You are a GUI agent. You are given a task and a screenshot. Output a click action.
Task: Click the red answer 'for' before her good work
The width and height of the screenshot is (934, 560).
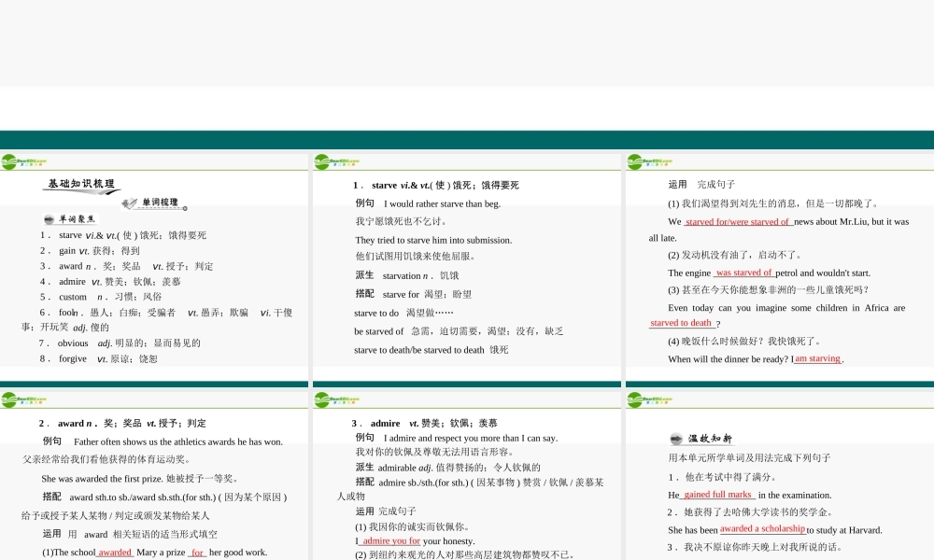pyautogui.click(x=197, y=553)
